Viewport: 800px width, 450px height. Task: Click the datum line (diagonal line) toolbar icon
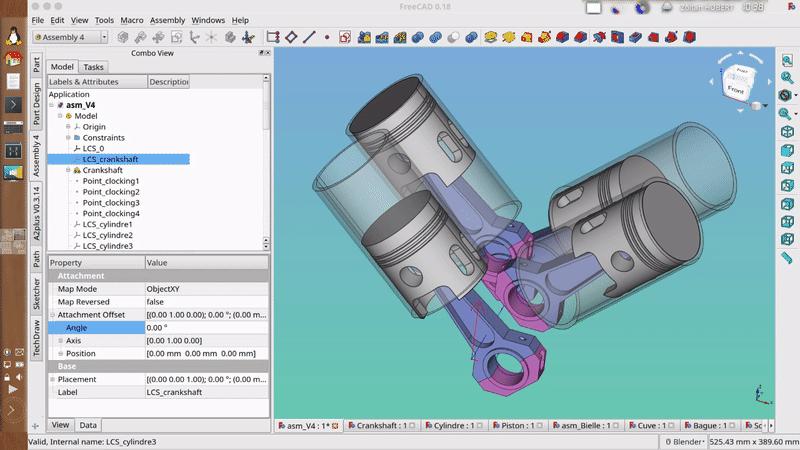point(309,37)
